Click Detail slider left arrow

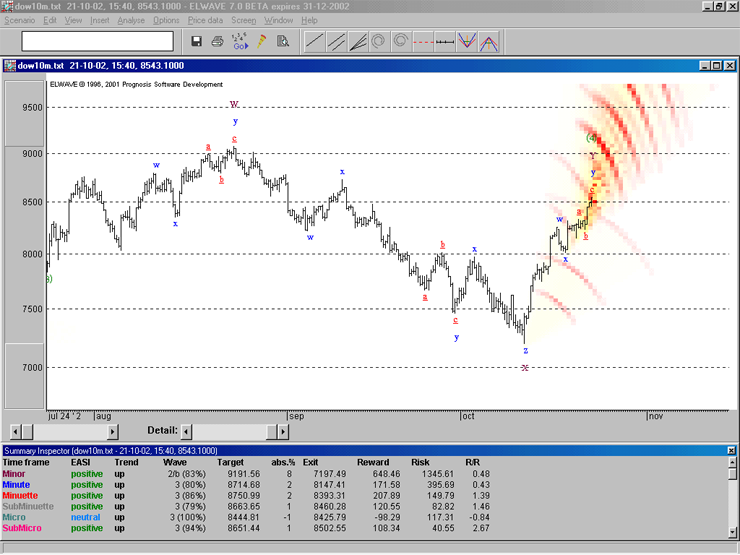pyautogui.click(x=187, y=431)
